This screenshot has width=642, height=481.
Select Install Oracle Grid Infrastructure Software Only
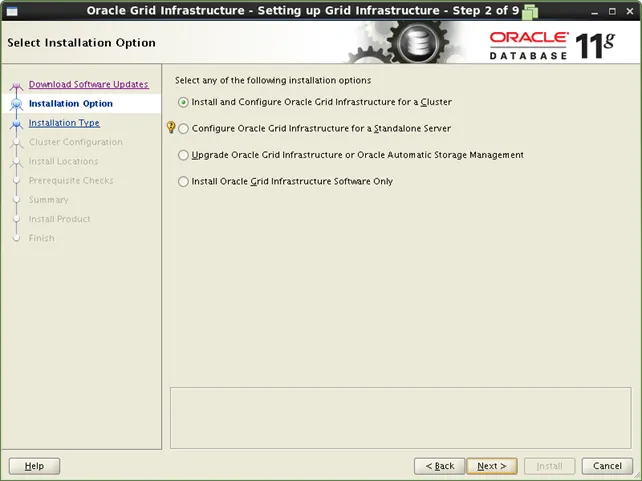[x=183, y=182]
